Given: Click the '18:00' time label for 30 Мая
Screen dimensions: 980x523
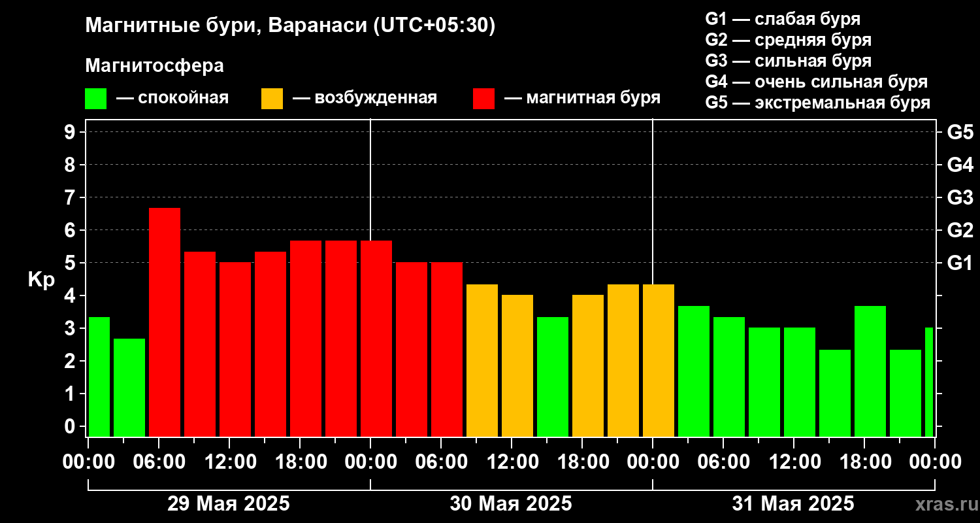Looking at the screenshot, I should tap(582, 462).
